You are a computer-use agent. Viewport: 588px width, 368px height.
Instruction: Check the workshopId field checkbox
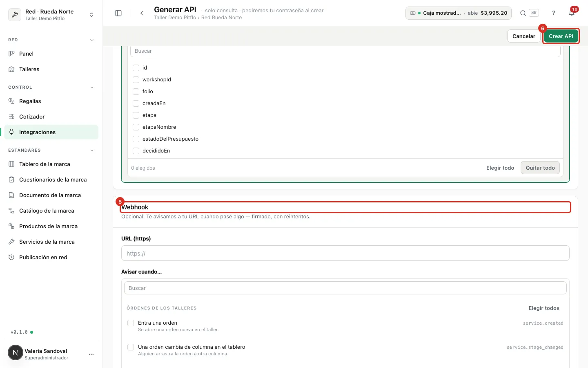[136, 80]
